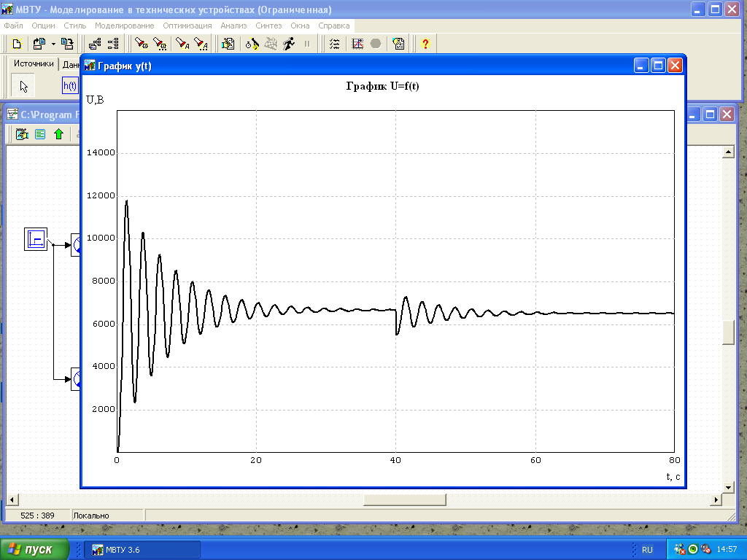This screenshot has width=747, height=560.
Task: Select the arrow pointer tool
Action: click(24, 86)
